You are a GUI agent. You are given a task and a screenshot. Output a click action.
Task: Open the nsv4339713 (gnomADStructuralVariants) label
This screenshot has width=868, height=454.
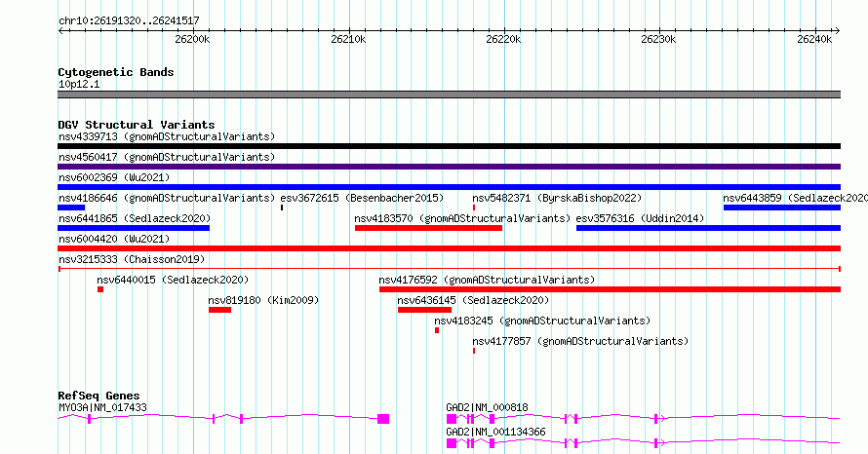click(167, 136)
